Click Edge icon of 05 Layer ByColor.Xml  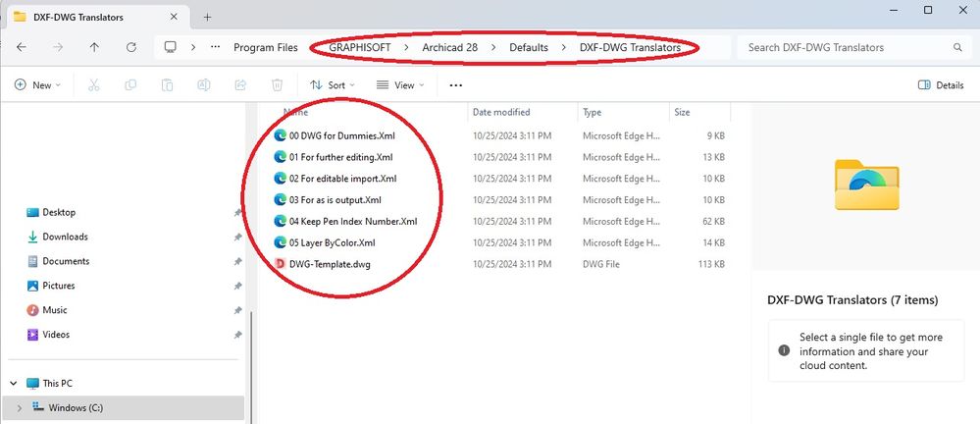pyautogui.click(x=280, y=242)
